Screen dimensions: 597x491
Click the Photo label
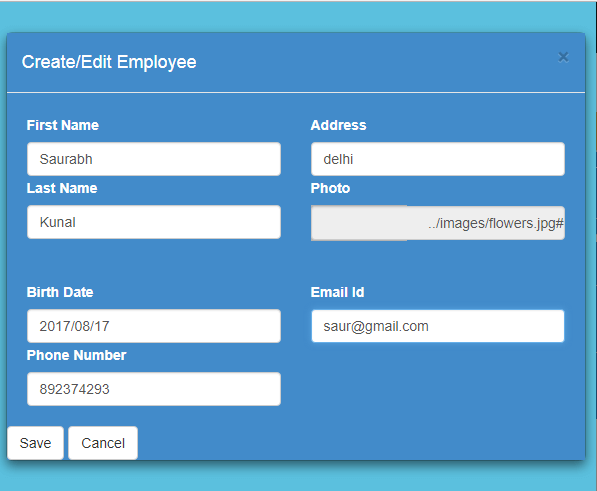(x=330, y=188)
